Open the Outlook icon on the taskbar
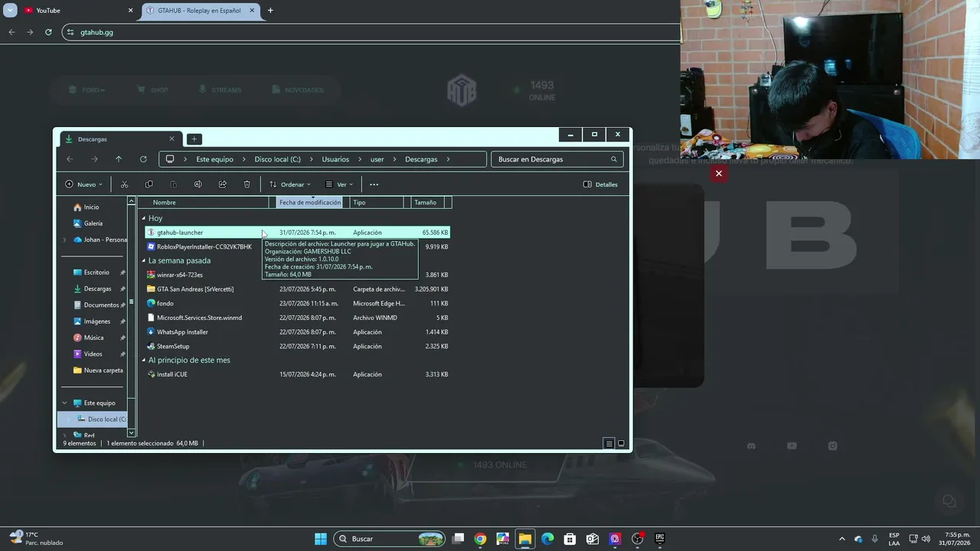 593,539
